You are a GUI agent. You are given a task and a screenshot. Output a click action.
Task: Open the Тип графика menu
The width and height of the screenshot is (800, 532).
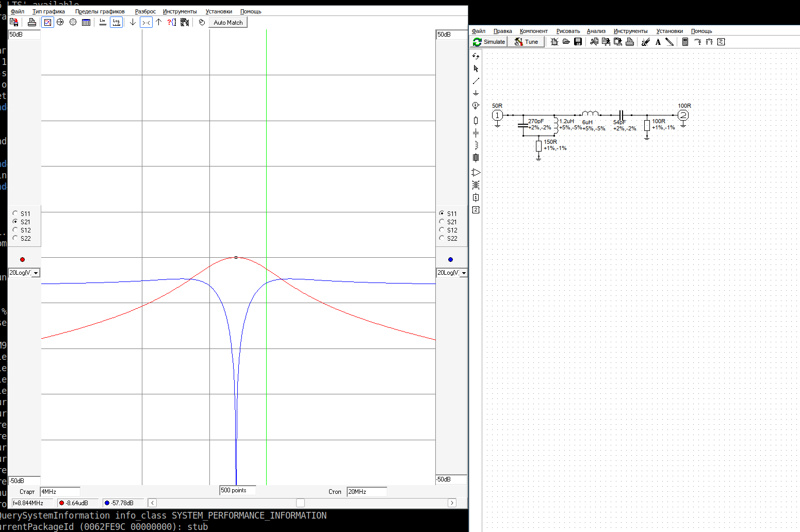48,11
